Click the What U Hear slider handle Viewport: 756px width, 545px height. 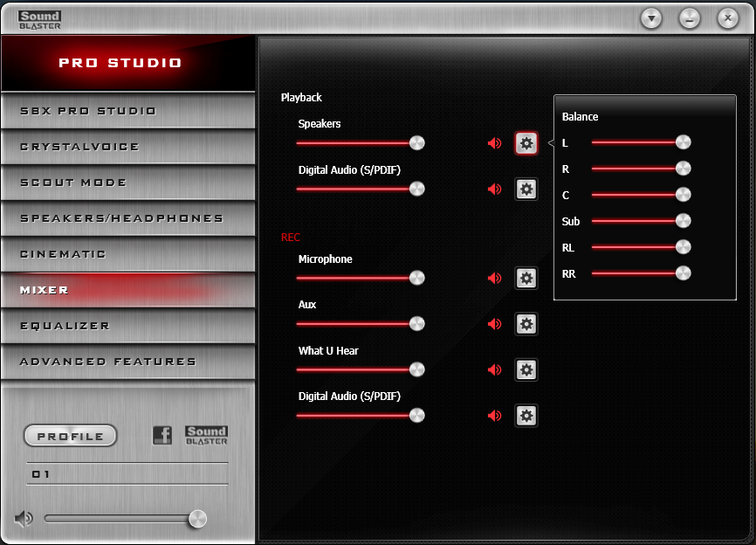click(417, 370)
